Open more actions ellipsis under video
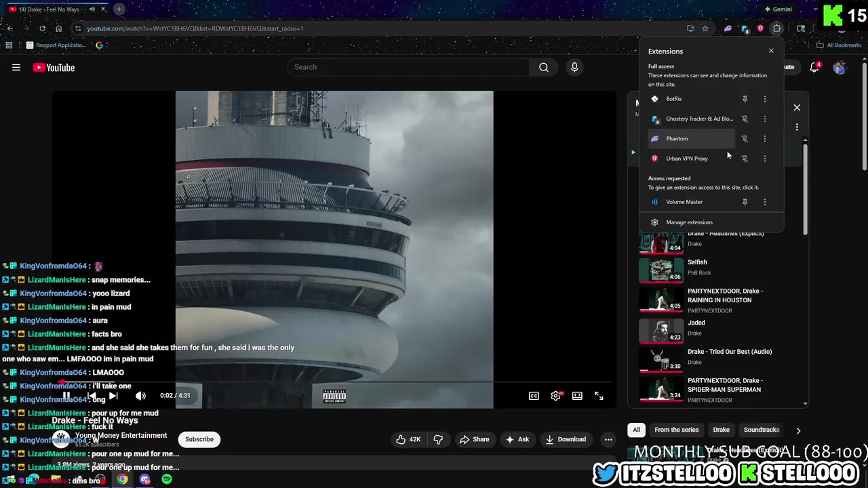The width and height of the screenshot is (868, 488). coord(608,439)
